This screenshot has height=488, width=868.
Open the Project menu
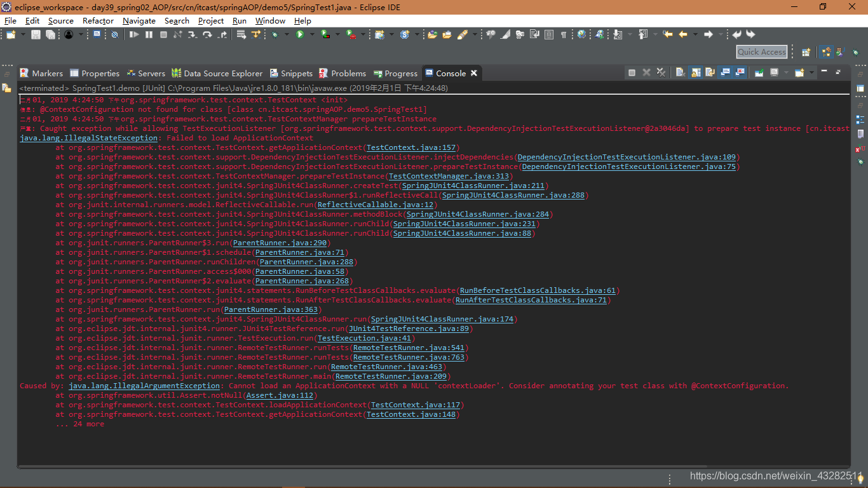[x=211, y=20]
